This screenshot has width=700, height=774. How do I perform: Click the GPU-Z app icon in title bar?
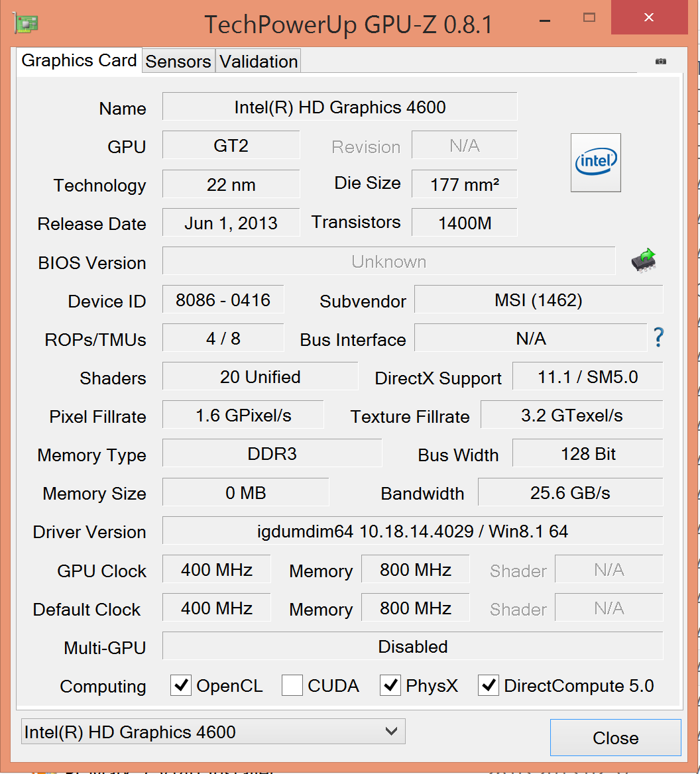click(x=25, y=24)
